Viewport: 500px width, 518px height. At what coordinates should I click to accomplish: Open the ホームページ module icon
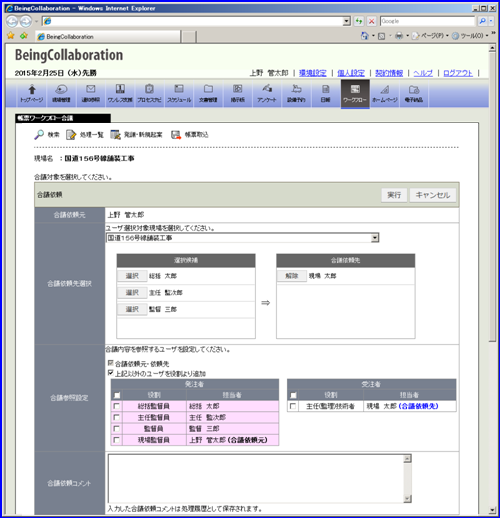385,94
